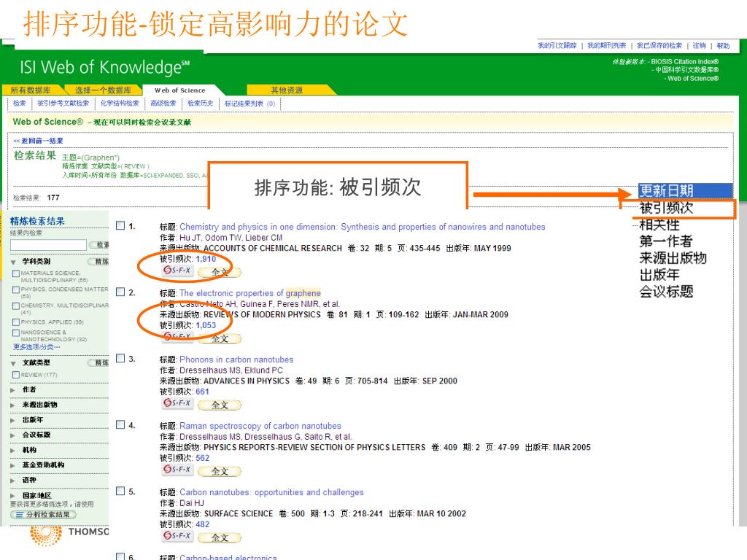Check the Nanoscience & Nanotechnology checkbox
This screenshot has width=747, height=560.
click(x=16, y=332)
